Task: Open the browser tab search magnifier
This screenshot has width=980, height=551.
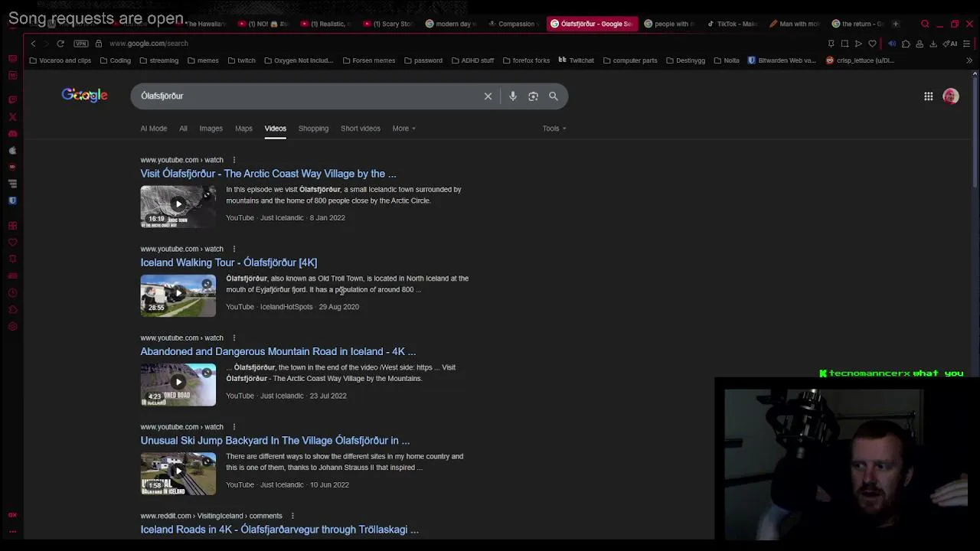Action: (925, 24)
